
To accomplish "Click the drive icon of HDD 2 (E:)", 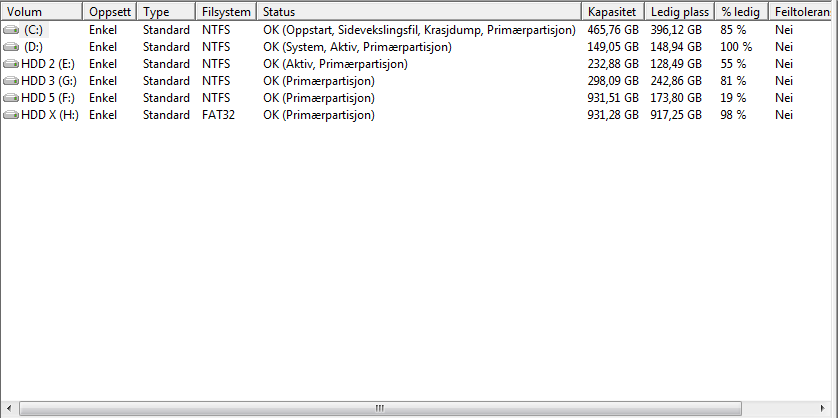I will pyautogui.click(x=11, y=64).
